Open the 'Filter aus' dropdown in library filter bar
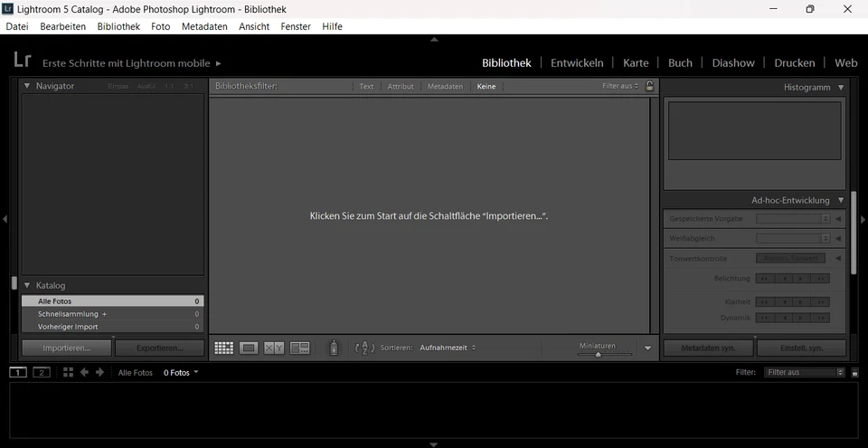Screen dimensions: 868x448 (x=620, y=87)
